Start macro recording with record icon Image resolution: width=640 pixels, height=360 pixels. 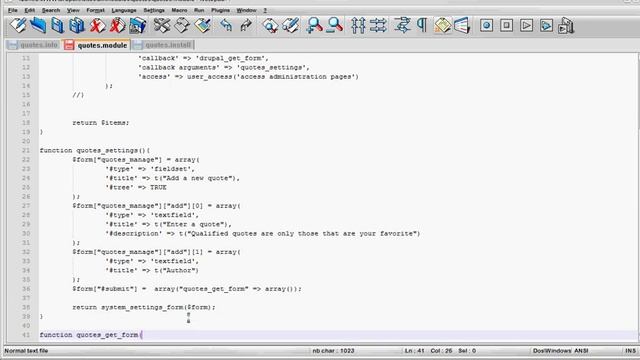(x=486, y=26)
